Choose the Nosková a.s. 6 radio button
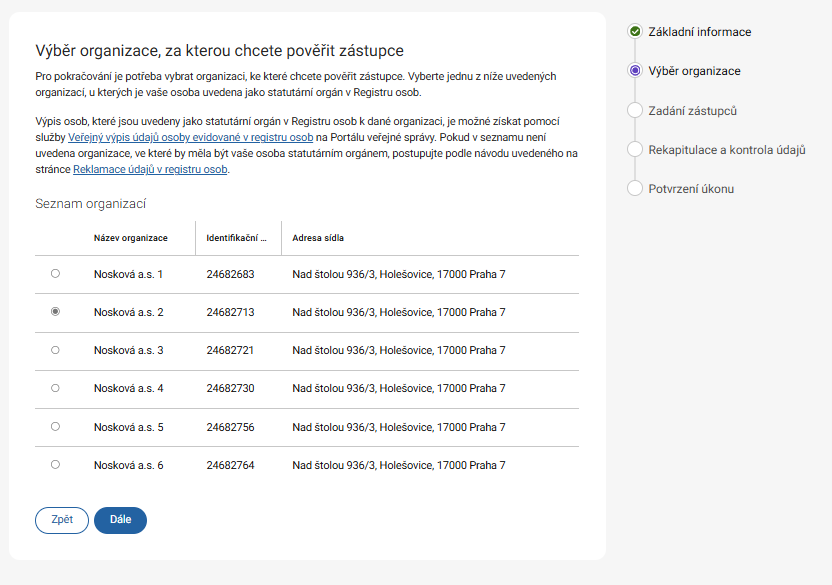 point(55,464)
